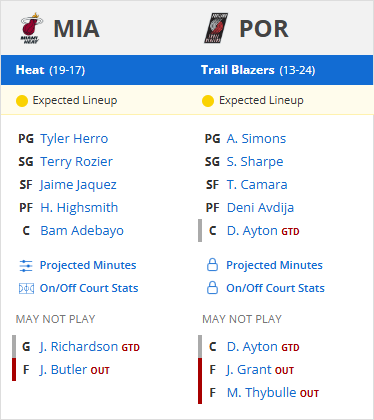Click the Blazers On/Off Court Stats lock icon
374x420 pixels.
click(212, 288)
